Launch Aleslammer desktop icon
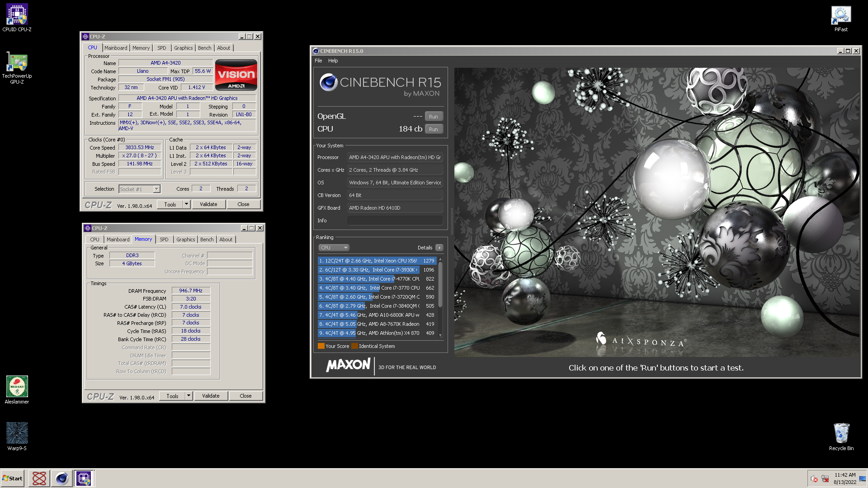The height and width of the screenshot is (488, 868). 17,389
